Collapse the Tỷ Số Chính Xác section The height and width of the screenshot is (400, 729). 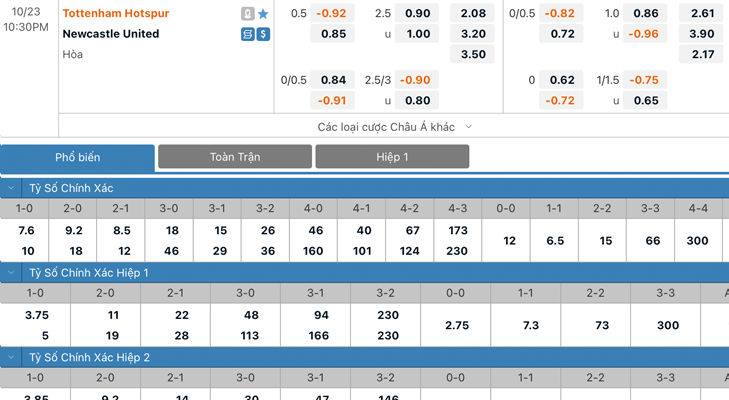11,188
